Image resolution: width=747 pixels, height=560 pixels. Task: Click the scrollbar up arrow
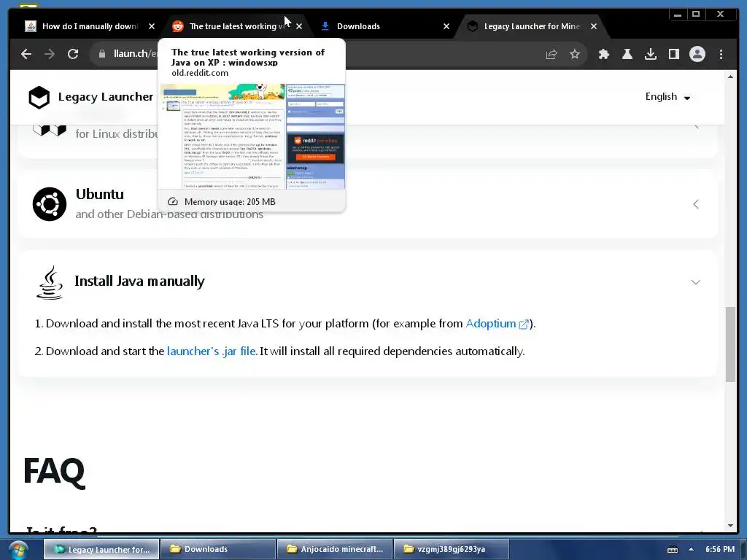coord(730,77)
